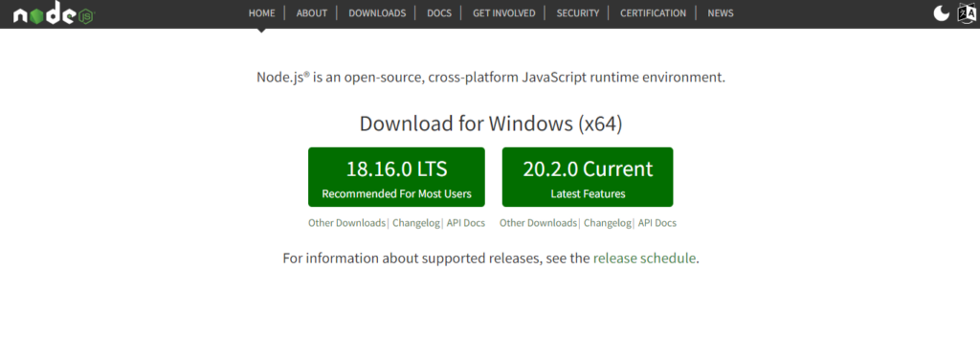The image size is (980, 360).
Task: Open the language translation icon
Action: [x=967, y=13]
